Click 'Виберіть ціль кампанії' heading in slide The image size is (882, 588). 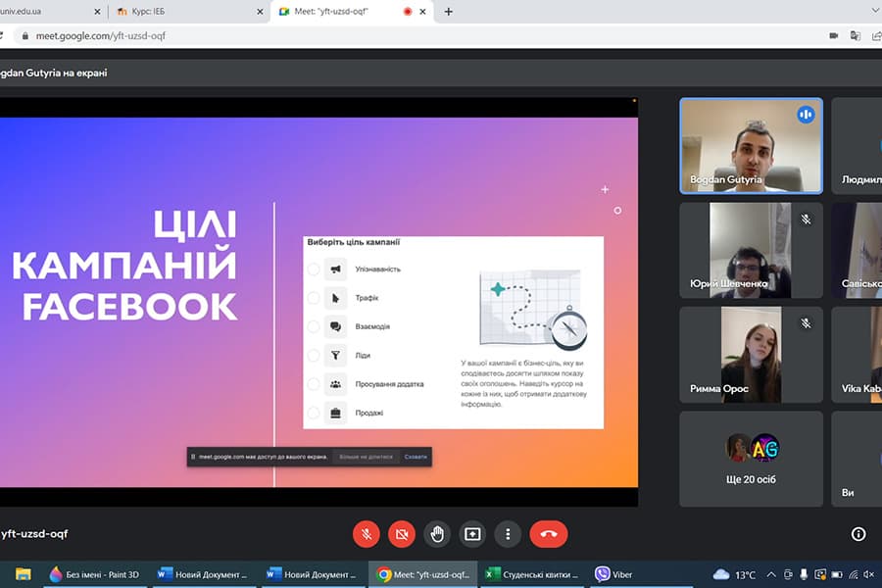[353, 242]
